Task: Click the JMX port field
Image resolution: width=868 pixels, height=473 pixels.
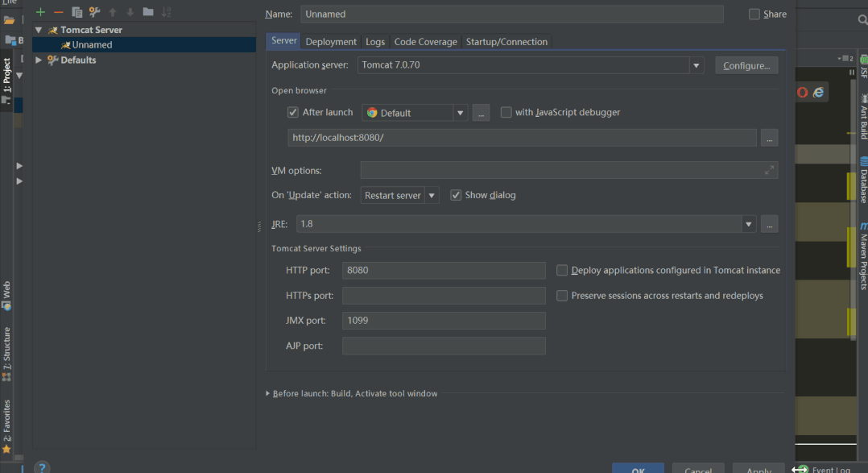Action: pyautogui.click(x=444, y=321)
